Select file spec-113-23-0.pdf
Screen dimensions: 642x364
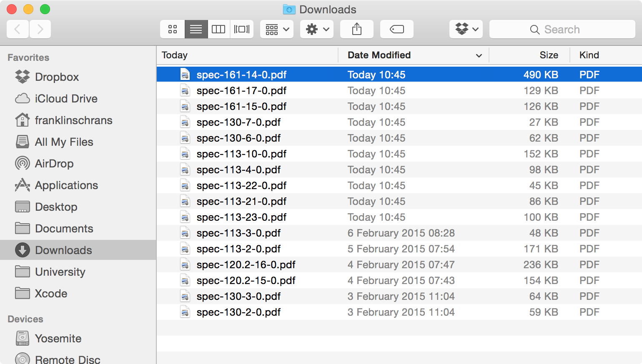pos(399,217)
